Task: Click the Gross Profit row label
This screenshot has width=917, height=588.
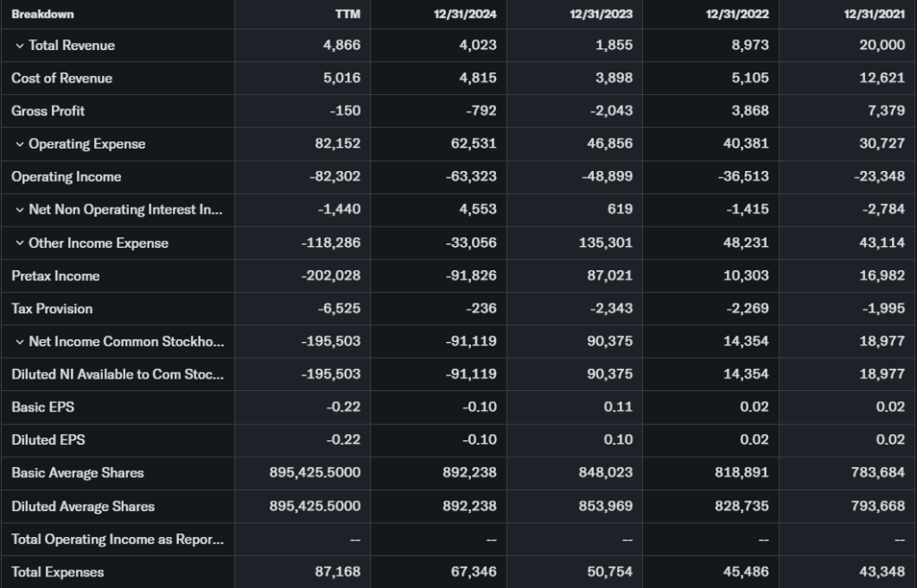Action: point(48,111)
